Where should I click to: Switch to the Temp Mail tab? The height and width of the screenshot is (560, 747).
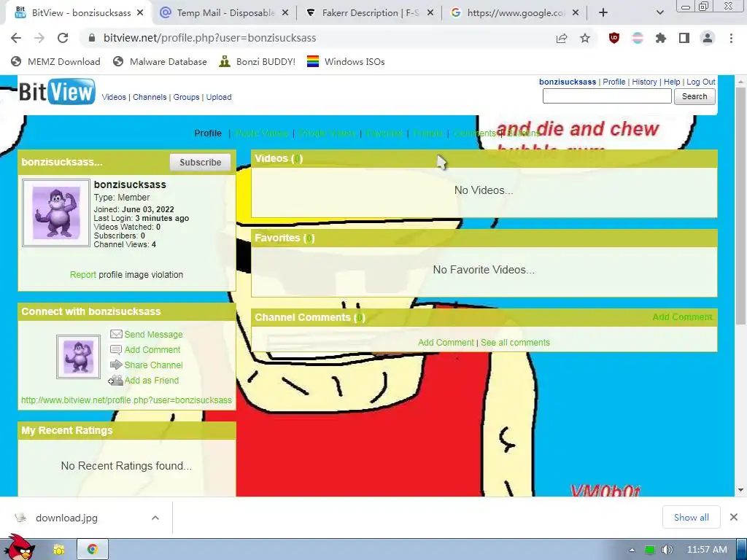pos(224,13)
